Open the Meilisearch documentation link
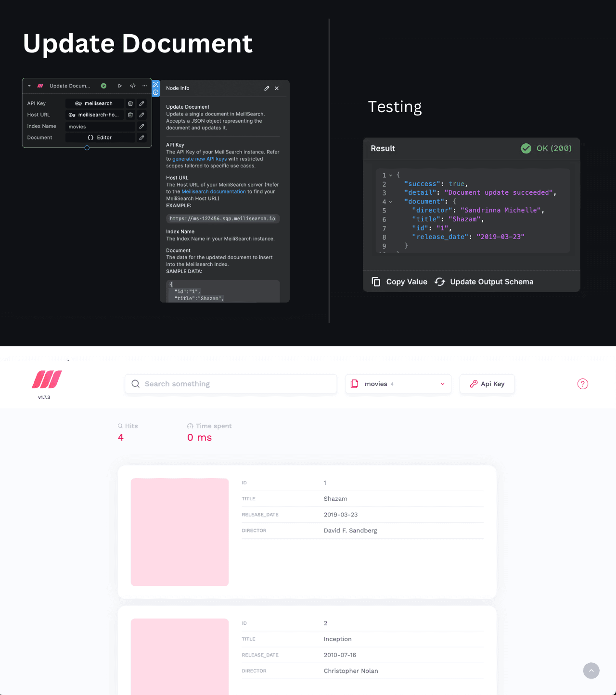Viewport: 616px width, 695px height. click(214, 191)
